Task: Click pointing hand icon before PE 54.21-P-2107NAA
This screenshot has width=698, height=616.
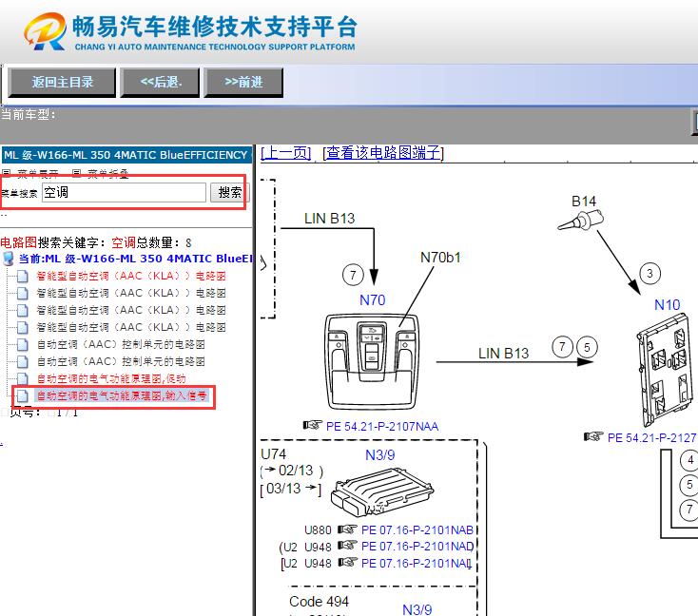Action: coord(313,425)
